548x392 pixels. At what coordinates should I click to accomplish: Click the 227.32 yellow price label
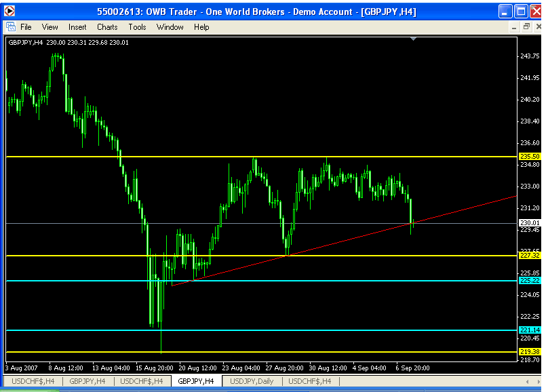click(530, 256)
